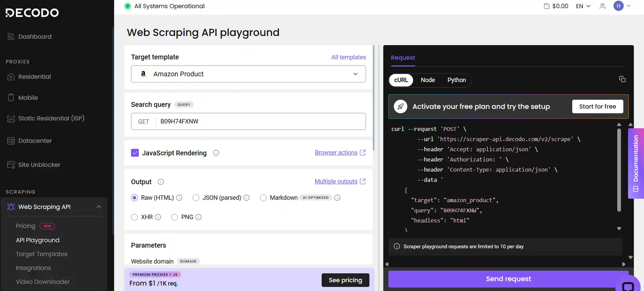Expand the profile menu chevron
The width and height of the screenshot is (644, 291).
[629, 6]
